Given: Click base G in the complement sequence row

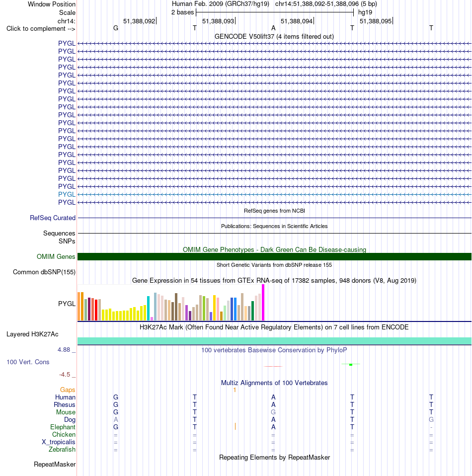Looking at the screenshot, I should pyautogui.click(x=116, y=28).
